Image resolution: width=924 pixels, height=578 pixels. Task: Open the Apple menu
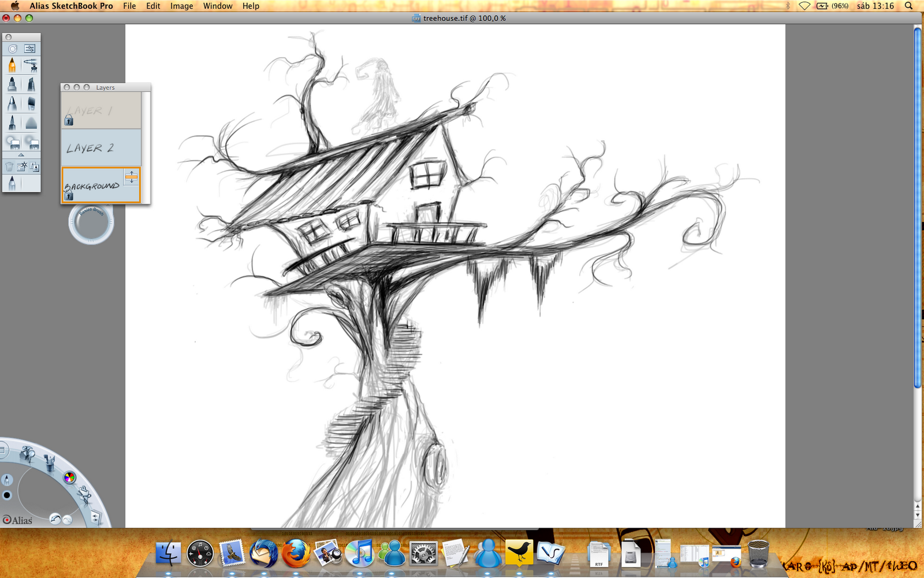point(15,6)
